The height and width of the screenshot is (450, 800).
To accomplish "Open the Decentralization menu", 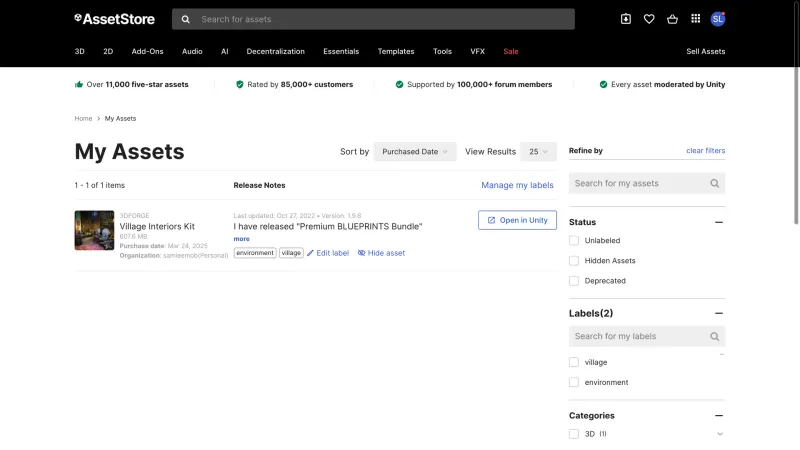I will point(276,52).
